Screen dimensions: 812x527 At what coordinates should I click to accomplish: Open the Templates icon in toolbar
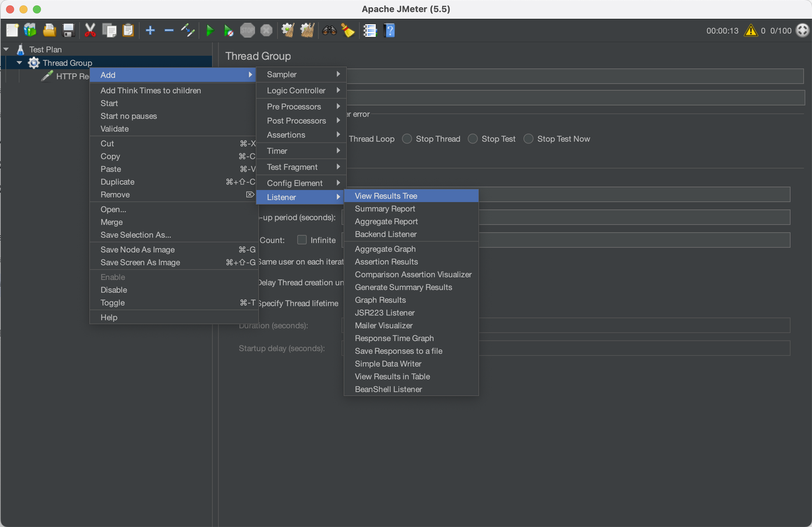click(30, 30)
